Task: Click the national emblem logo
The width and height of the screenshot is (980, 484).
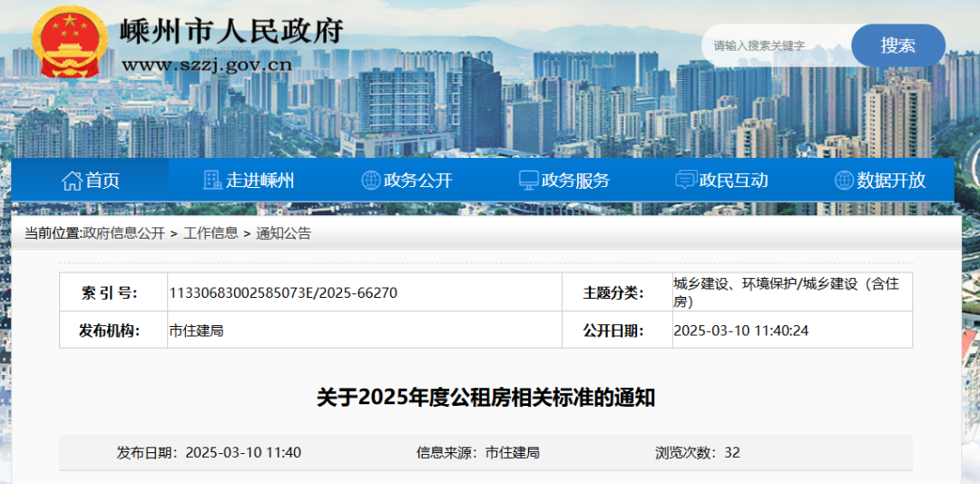Action: click(69, 43)
